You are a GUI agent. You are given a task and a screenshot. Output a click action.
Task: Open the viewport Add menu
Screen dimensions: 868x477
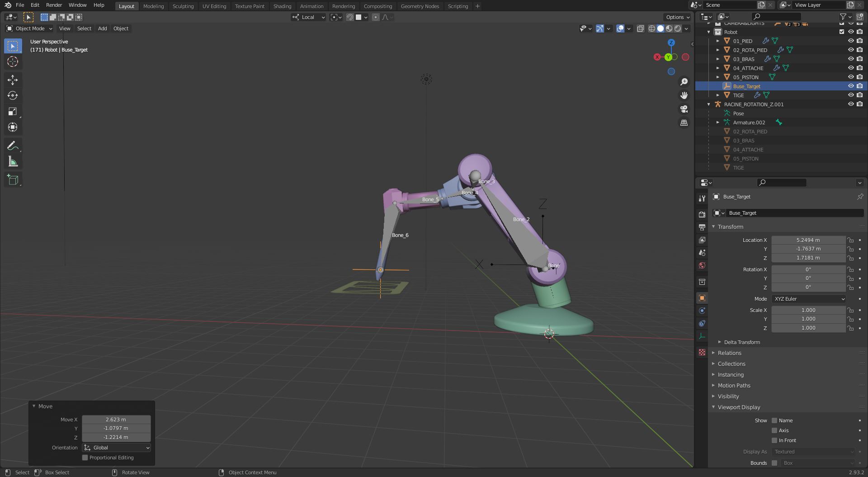103,28
